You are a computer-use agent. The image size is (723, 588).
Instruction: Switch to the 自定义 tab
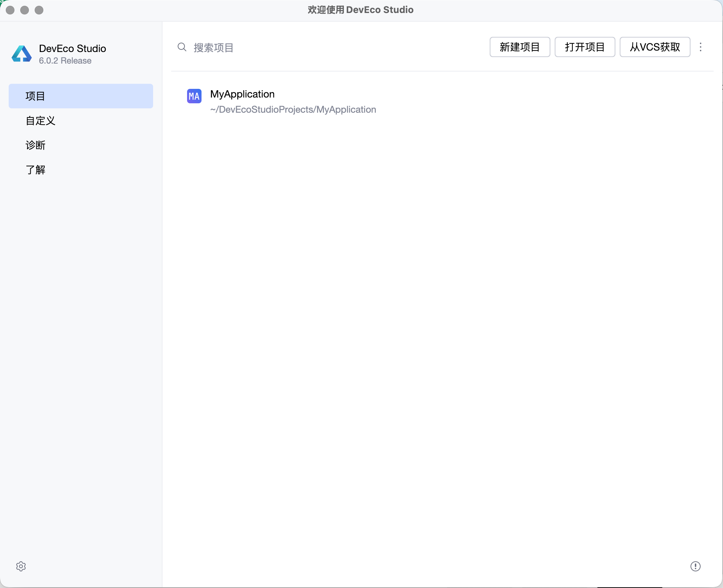pos(40,121)
